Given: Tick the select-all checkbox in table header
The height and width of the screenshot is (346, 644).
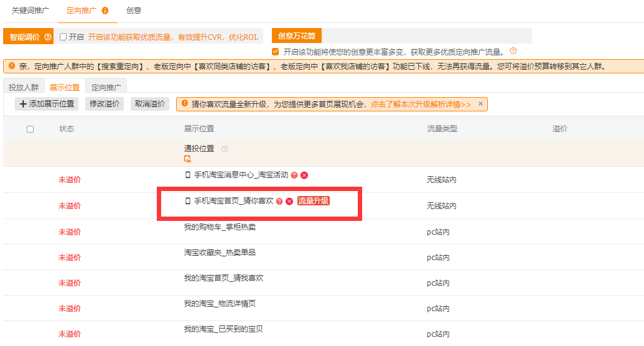Looking at the screenshot, I should tap(30, 129).
